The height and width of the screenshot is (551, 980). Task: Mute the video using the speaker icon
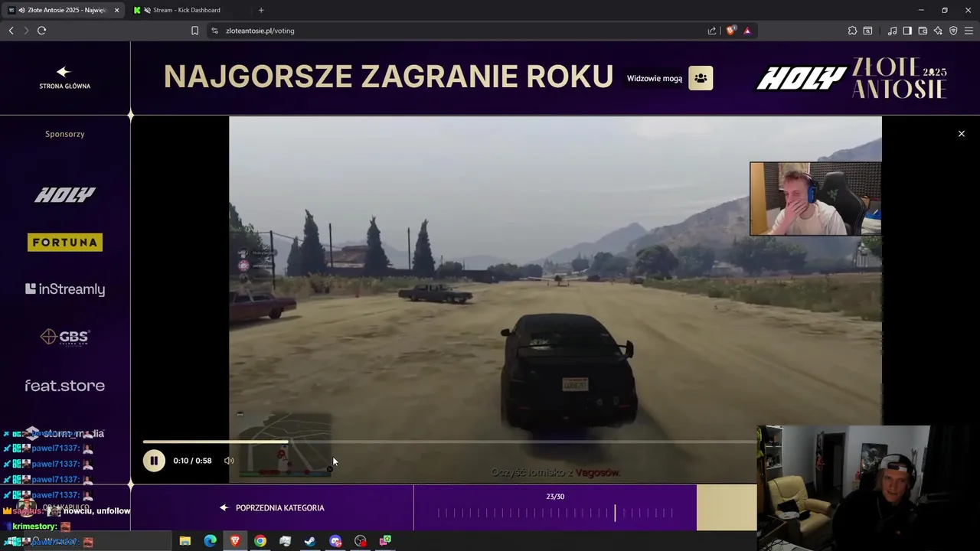click(x=228, y=461)
